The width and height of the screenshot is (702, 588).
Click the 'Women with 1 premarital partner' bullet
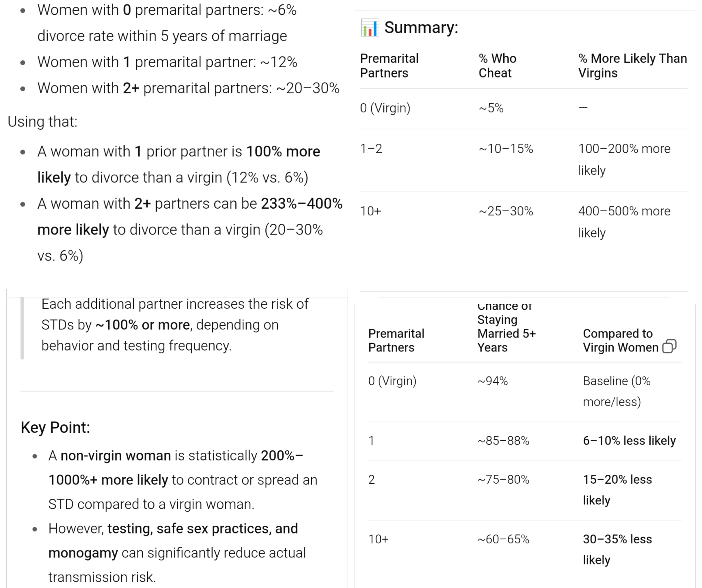[167, 62]
